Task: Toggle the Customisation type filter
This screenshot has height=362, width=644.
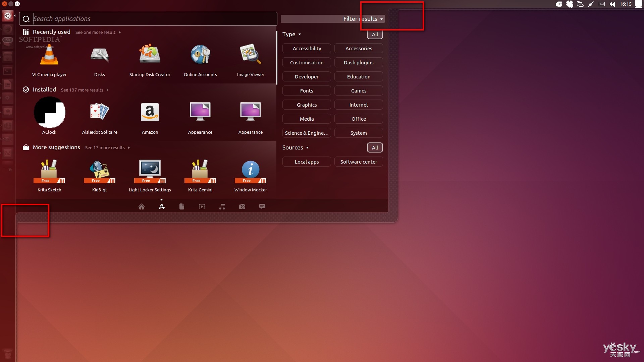Action: (307, 63)
